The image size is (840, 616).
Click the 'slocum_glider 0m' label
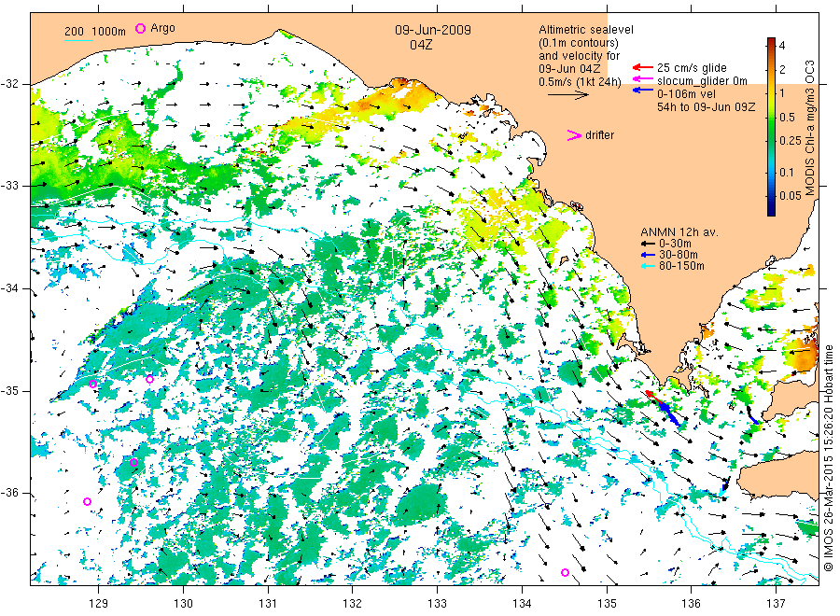click(x=702, y=81)
